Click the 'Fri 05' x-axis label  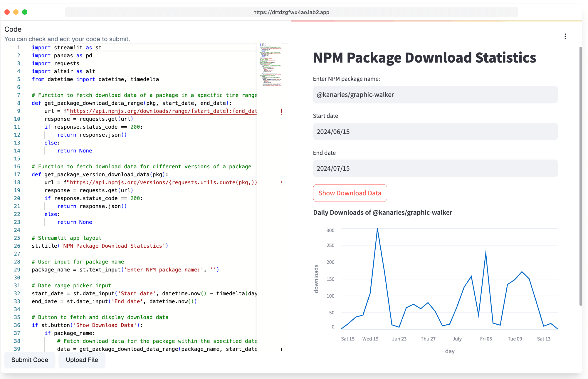tap(486, 339)
